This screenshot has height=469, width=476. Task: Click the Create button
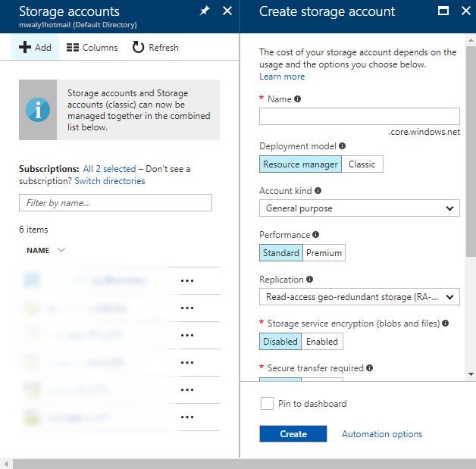(293, 434)
